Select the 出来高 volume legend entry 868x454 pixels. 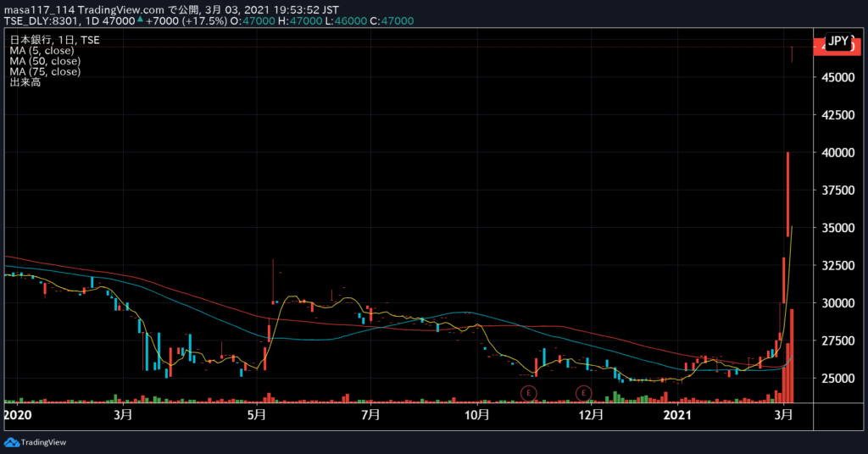(25, 82)
